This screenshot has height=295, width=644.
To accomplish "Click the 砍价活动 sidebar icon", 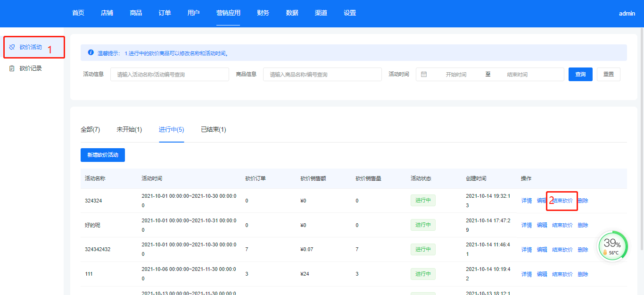I will tap(12, 47).
